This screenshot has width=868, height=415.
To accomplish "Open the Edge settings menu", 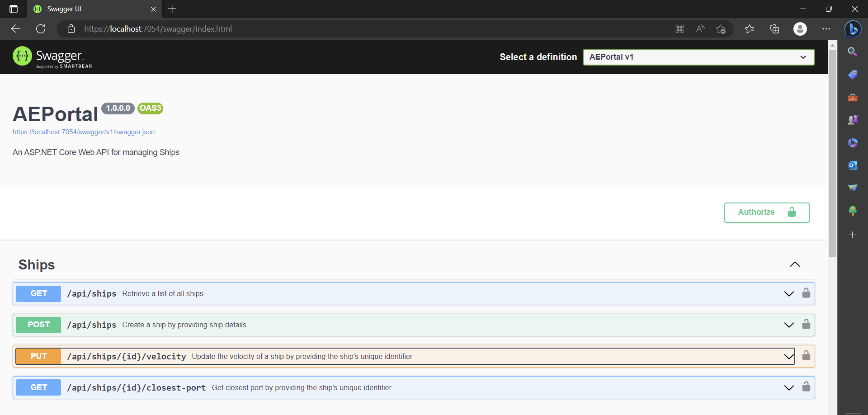I will pyautogui.click(x=826, y=28).
